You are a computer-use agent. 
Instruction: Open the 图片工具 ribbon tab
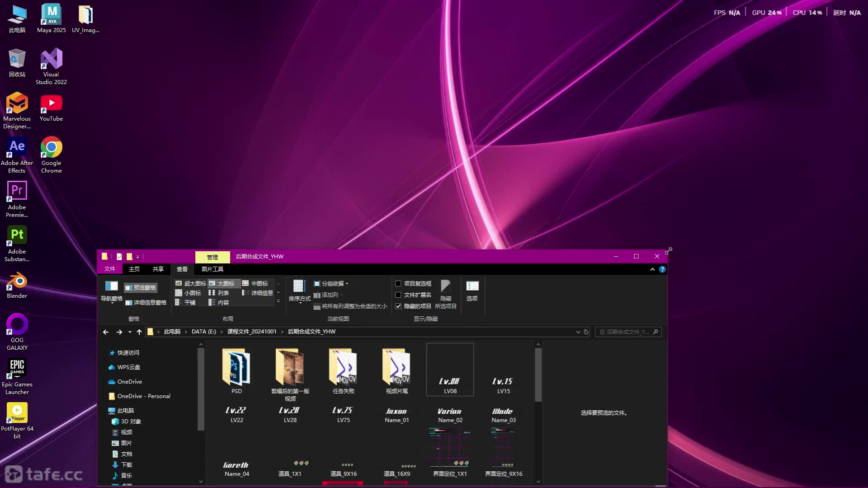click(212, 269)
